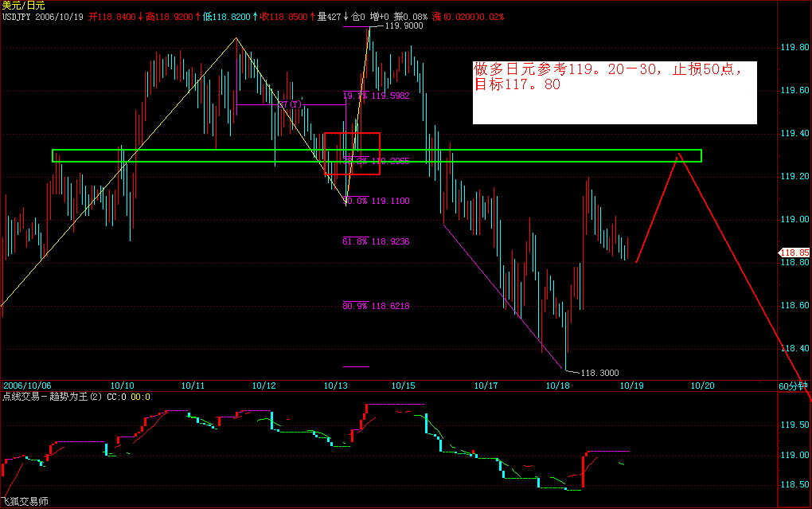Click the CC:0 indicator value
The image size is (812, 509).
(x=116, y=397)
